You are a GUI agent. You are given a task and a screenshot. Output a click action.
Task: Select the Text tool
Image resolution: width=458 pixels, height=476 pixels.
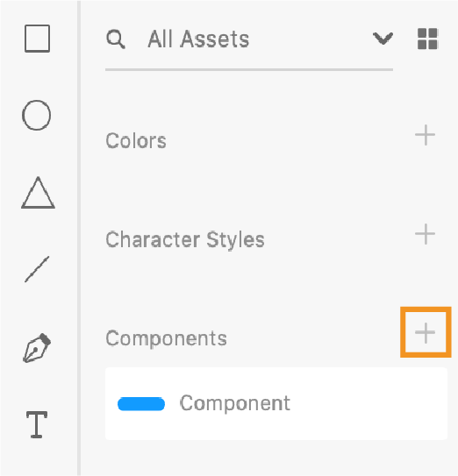click(x=37, y=424)
